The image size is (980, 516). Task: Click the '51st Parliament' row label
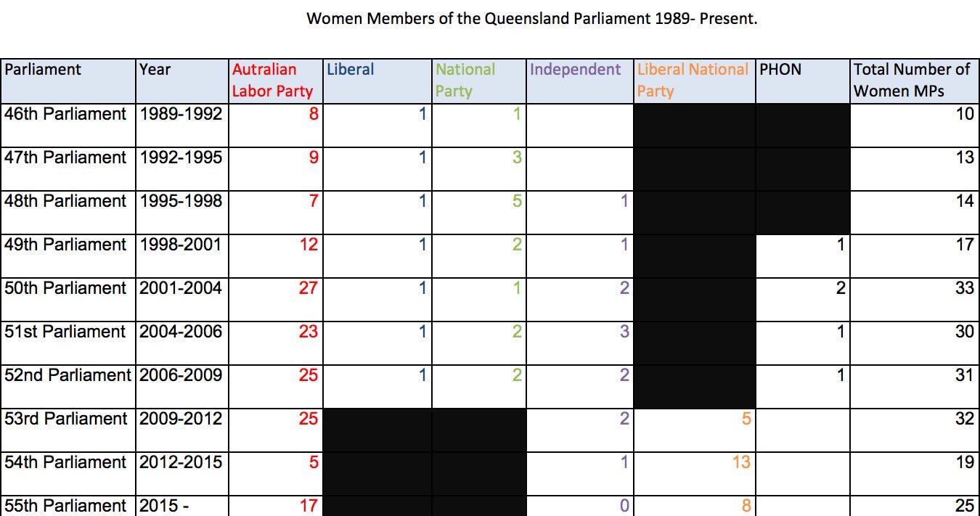point(65,332)
